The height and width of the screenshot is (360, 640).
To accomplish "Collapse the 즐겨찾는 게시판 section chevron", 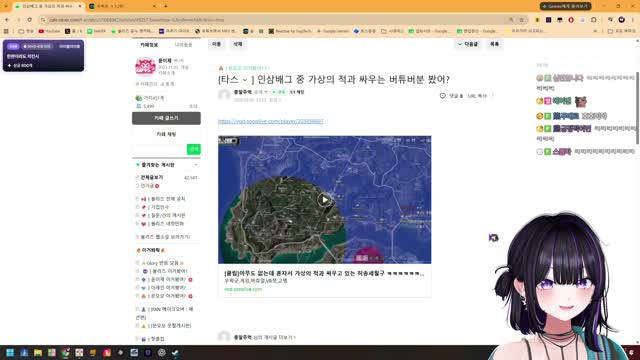I will coord(196,165).
